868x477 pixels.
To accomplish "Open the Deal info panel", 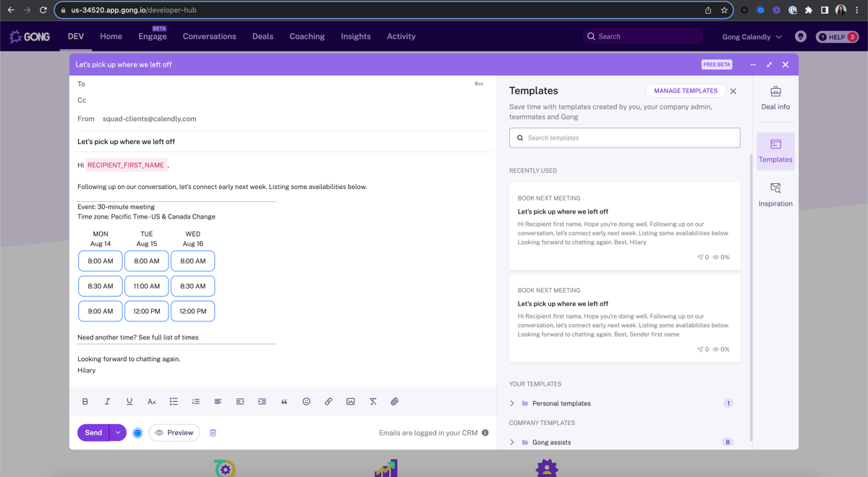I will click(775, 98).
